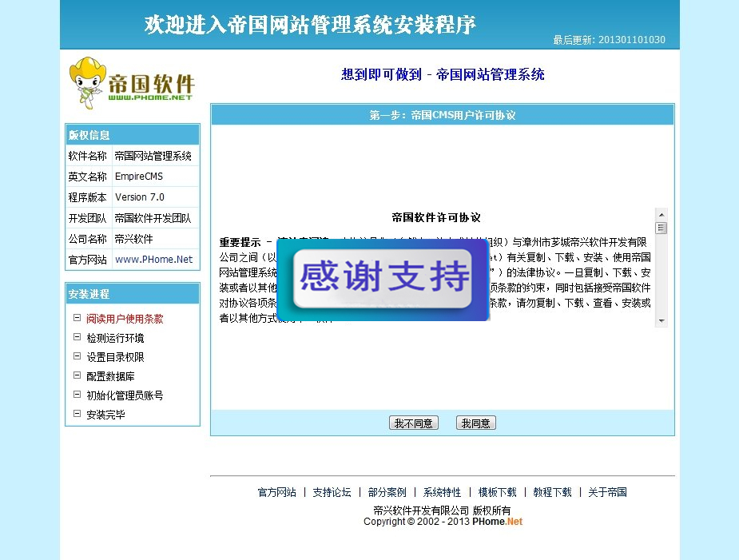Click the 版权信息 panel header

tap(133, 135)
